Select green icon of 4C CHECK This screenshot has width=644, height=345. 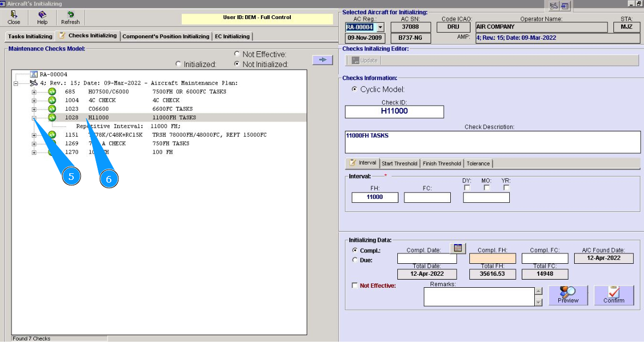tap(52, 100)
